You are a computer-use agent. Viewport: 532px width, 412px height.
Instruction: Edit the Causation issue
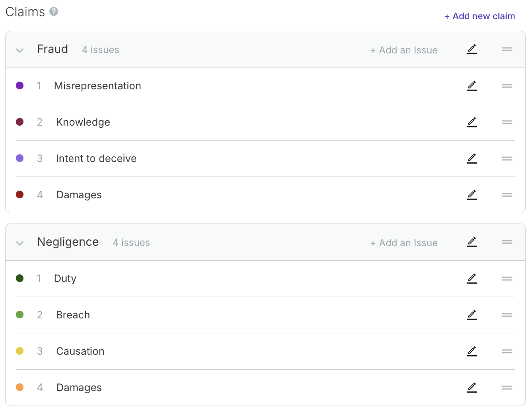pyautogui.click(x=472, y=351)
